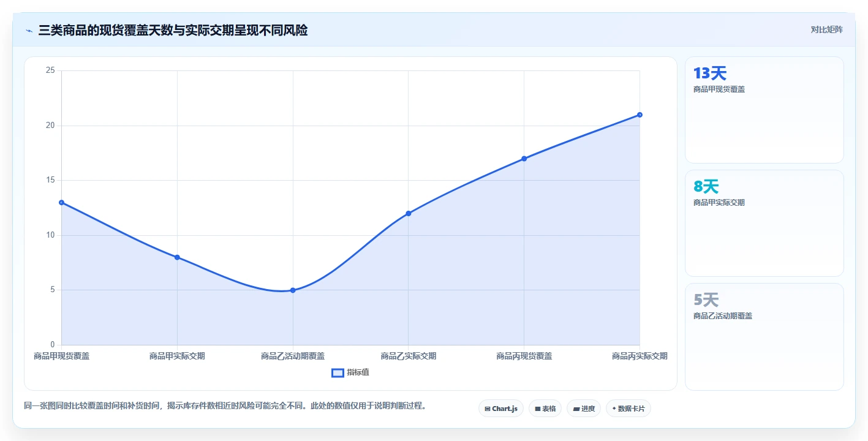The width and height of the screenshot is (868, 441).
Task: Click the y-axis value 25
Action: tap(50, 70)
